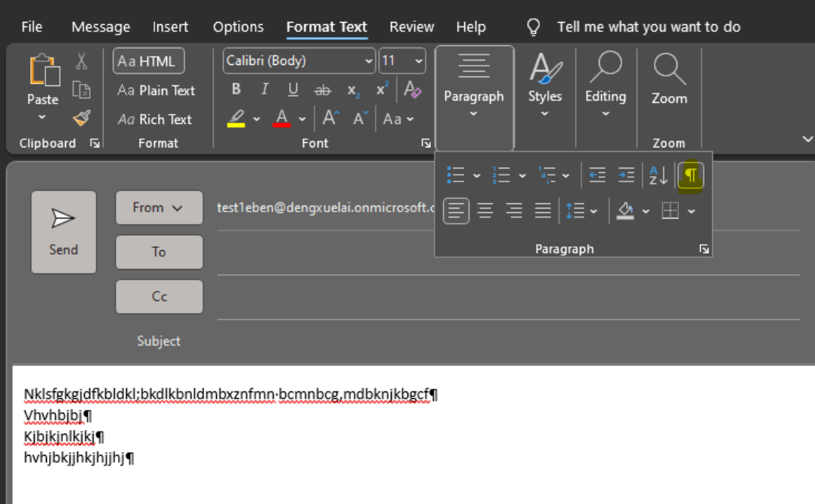The image size is (815, 504).
Task: Expand the Numbering library arrow
Action: [x=522, y=175]
